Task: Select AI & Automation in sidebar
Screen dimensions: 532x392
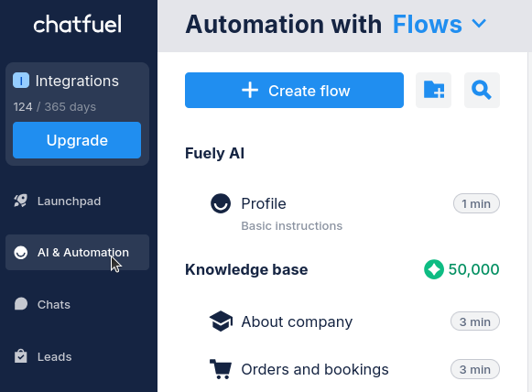Action: [77, 253]
